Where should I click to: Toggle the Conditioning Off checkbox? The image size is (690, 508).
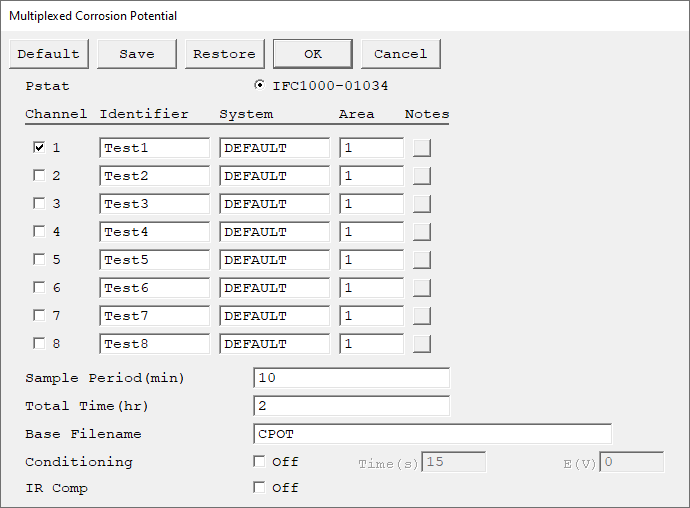259,461
